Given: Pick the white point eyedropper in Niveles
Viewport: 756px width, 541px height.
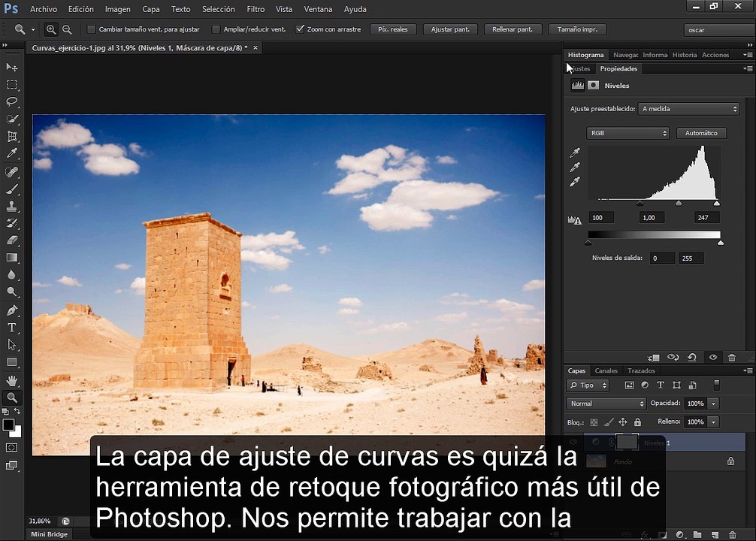Looking at the screenshot, I should pyautogui.click(x=575, y=182).
